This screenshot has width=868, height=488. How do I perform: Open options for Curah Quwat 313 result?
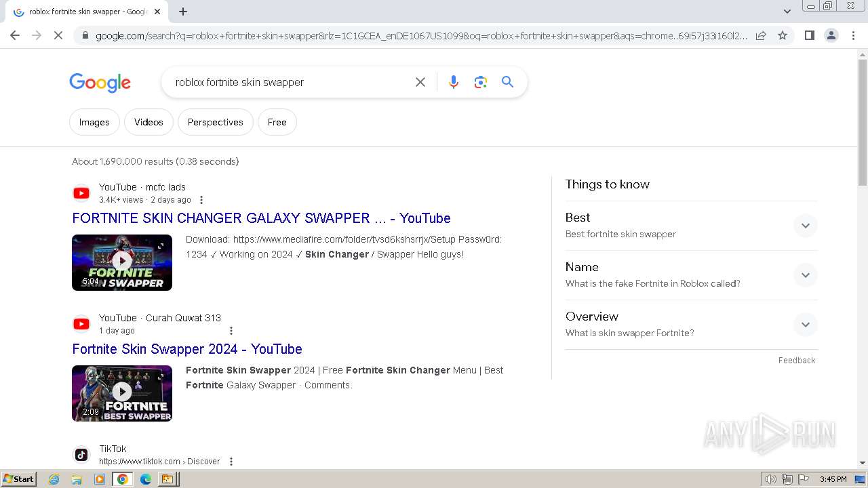[231, 331]
